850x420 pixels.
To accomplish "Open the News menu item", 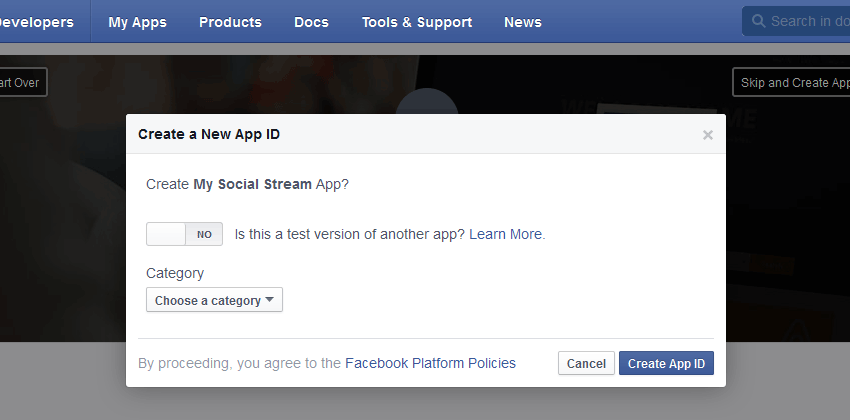I will pos(523,22).
